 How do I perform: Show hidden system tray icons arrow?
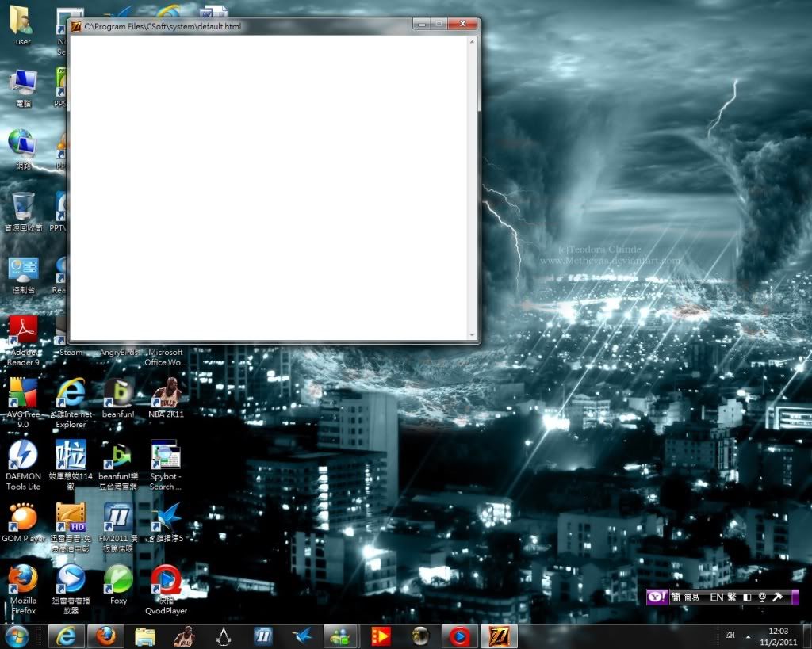(749, 636)
